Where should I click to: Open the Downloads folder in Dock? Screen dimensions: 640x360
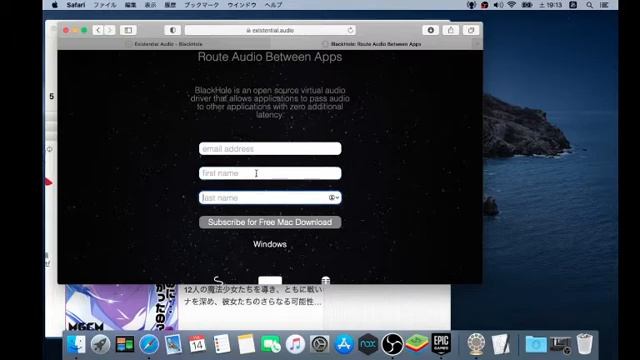coord(536,344)
